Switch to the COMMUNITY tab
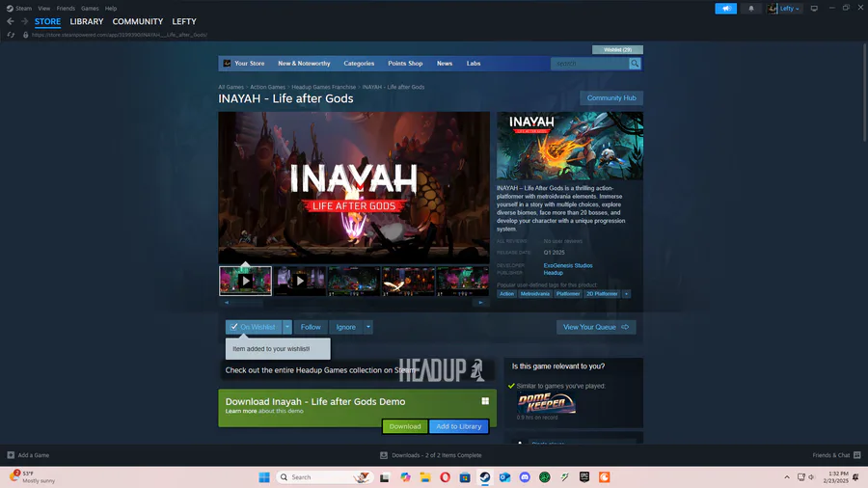 [137, 21]
